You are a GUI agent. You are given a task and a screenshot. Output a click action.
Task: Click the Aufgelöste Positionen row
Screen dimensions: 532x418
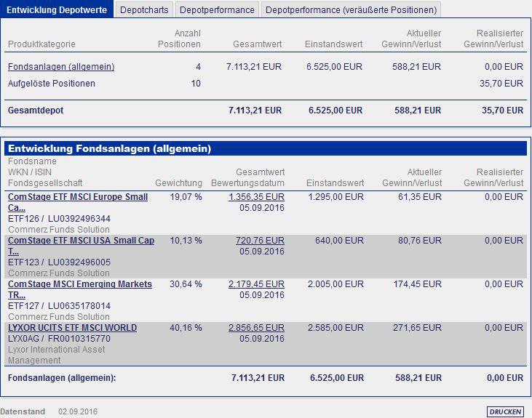pyautogui.click(x=266, y=84)
